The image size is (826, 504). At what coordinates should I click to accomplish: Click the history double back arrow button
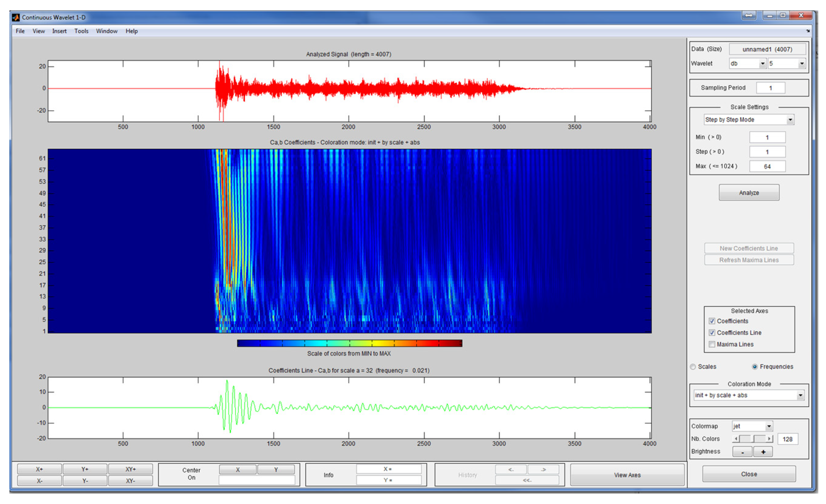[x=527, y=480]
